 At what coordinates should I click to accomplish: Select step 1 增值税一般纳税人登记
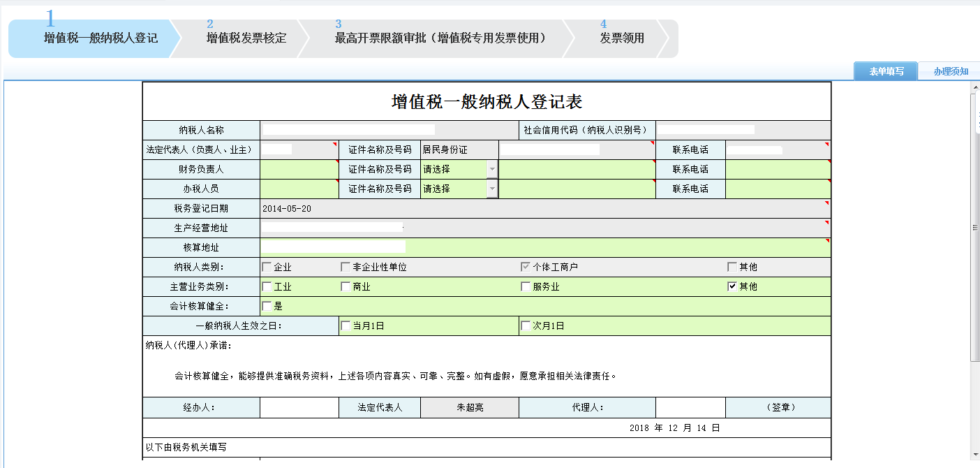[x=101, y=38]
